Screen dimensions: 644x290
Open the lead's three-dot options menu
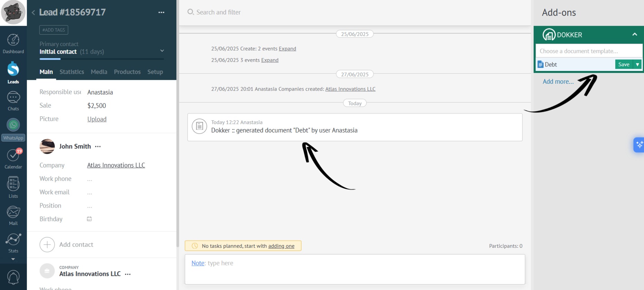[x=161, y=12]
